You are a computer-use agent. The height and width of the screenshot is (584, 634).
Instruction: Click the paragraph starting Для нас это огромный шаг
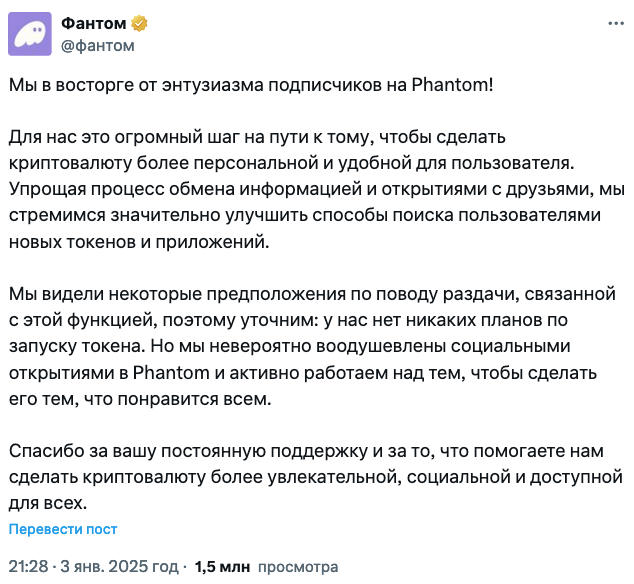click(x=317, y=190)
